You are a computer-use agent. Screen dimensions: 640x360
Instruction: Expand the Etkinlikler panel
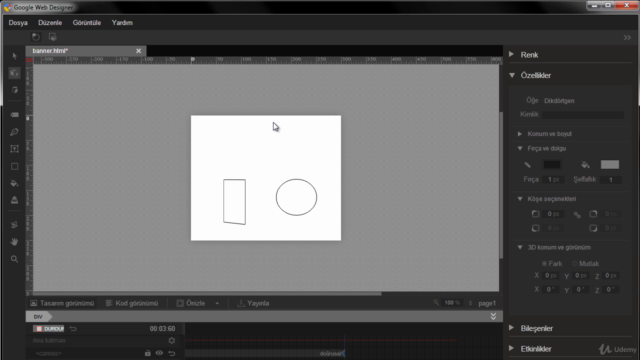point(511,348)
